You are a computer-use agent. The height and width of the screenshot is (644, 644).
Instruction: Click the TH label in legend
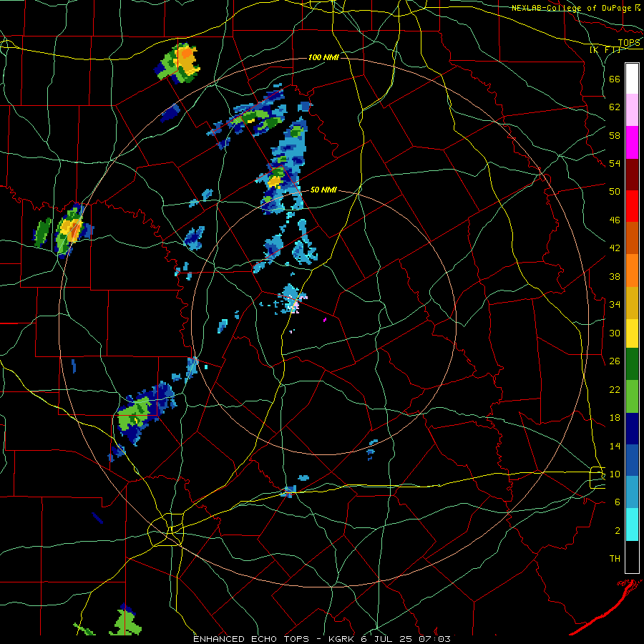615,559
